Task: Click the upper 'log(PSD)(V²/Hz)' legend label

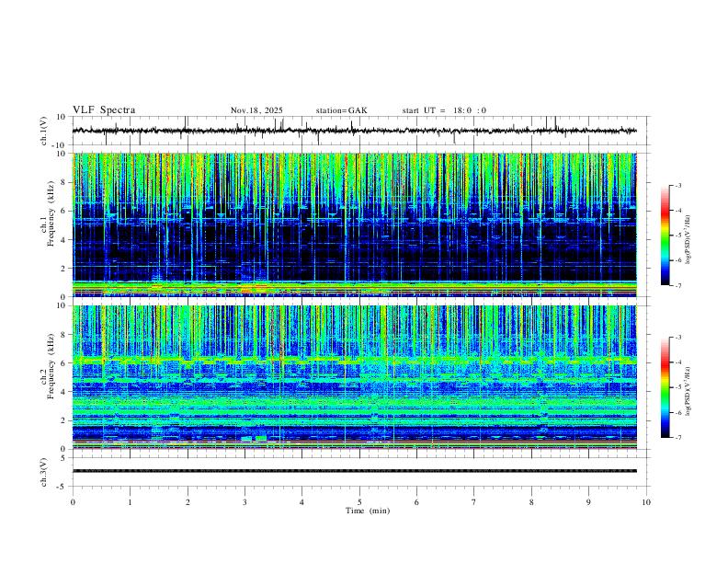Action: 688,239
